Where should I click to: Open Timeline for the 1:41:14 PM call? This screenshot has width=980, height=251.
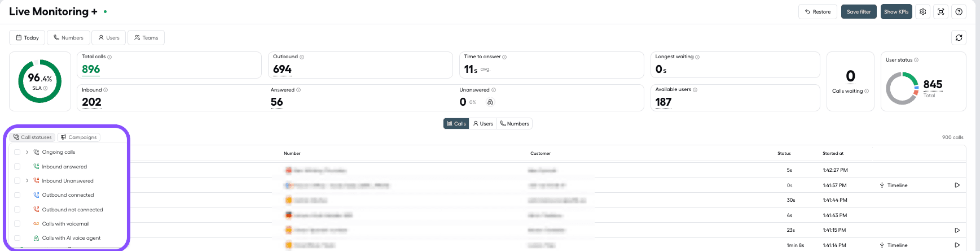tap(894, 245)
